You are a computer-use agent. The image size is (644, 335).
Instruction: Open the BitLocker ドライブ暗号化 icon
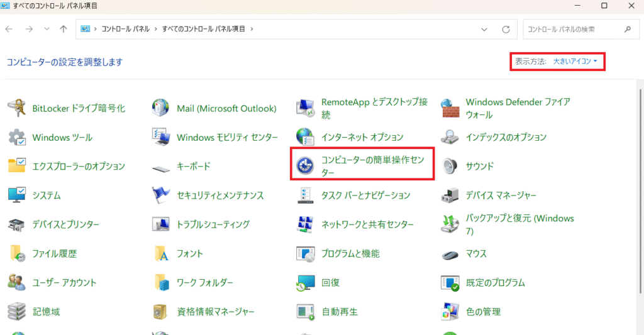click(x=17, y=108)
